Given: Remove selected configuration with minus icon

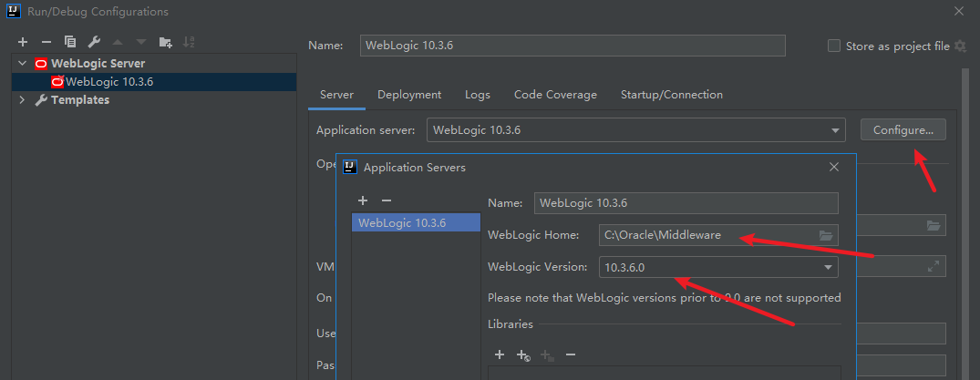Looking at the screenshot, I should pos(46,42).
